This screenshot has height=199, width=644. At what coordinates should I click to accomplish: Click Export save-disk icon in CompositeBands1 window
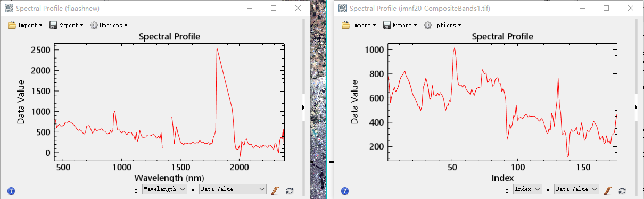coord(387,25)
